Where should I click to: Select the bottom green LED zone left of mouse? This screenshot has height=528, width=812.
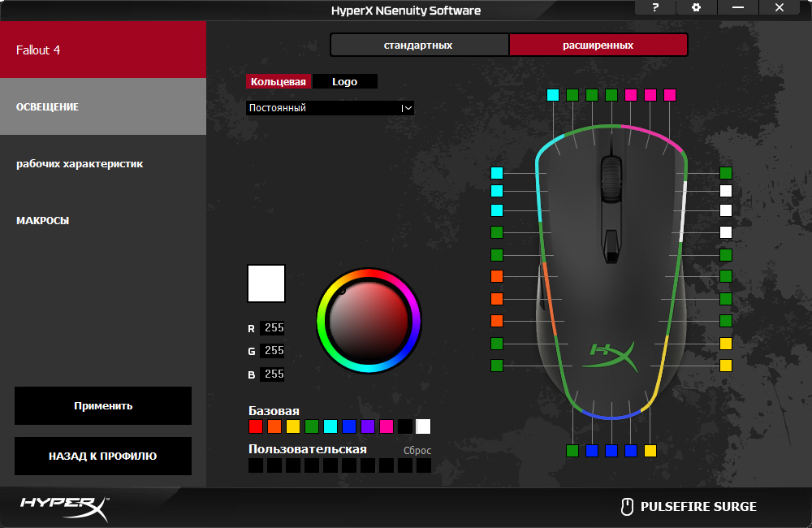click(x=497, y=366)
